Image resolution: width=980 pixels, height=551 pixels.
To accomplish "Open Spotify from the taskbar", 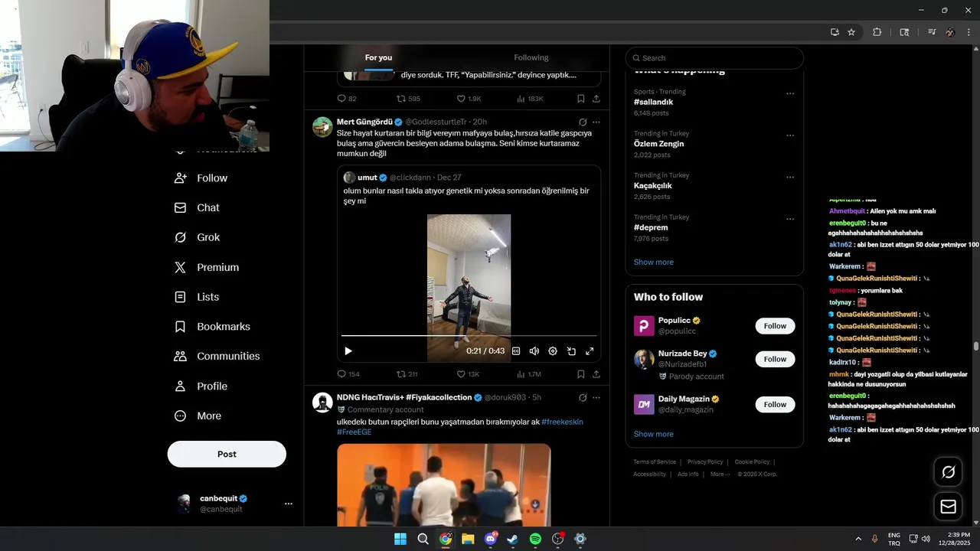I will [x=535, y=539].
